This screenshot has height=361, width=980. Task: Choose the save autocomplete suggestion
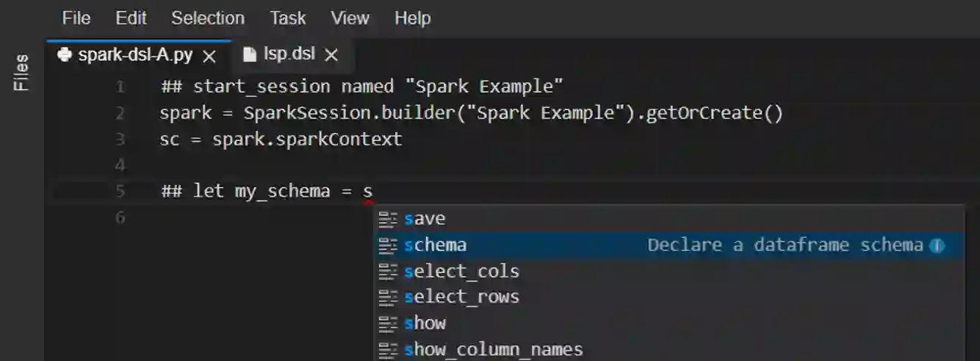pos(425,219)
